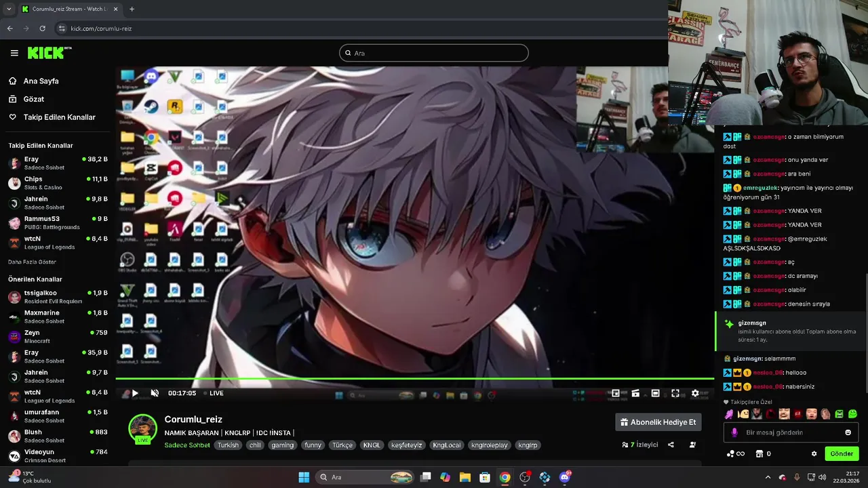Open the Windows Start menu

304,477
